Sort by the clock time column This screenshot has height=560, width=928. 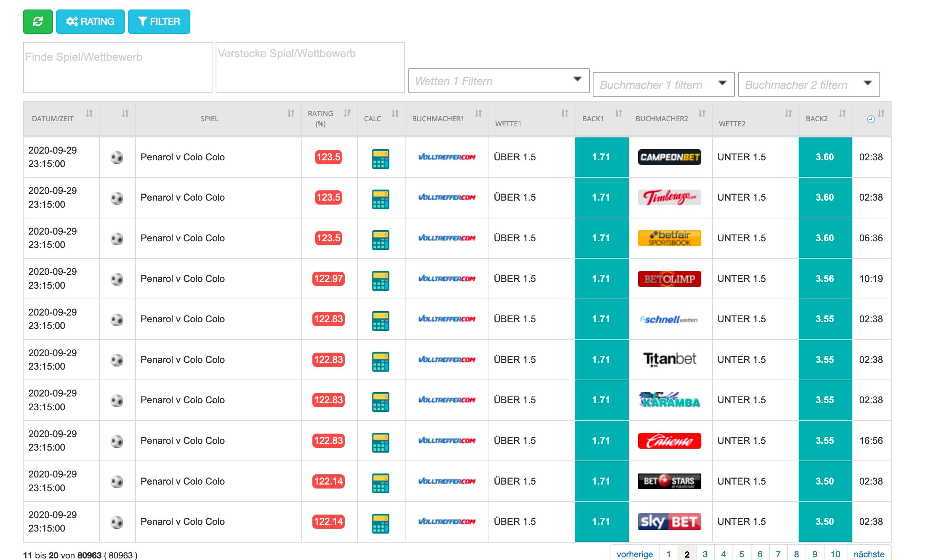click(x=872, y=118)
